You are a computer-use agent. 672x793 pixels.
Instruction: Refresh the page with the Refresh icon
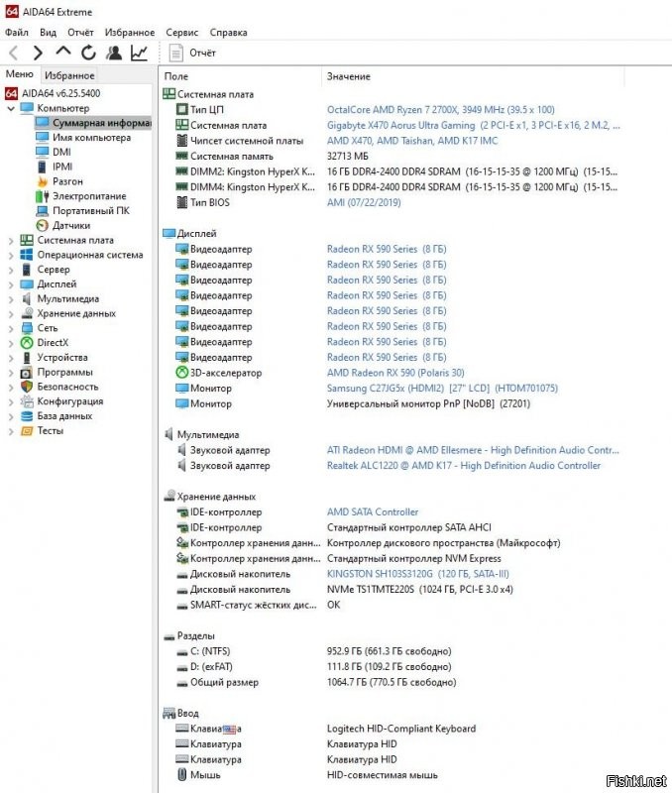click(x=88, y=53)
